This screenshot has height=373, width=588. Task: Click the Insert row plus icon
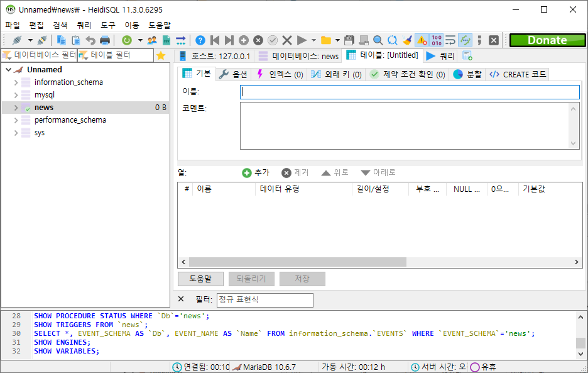[244, 40]
